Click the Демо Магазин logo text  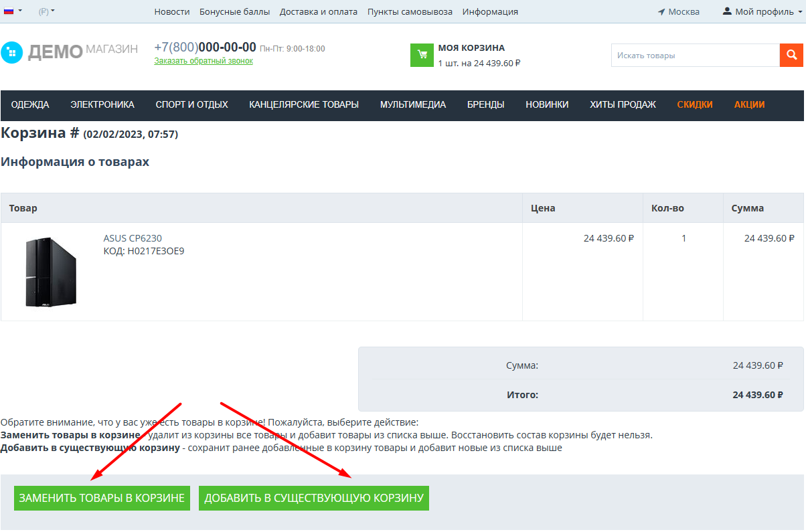(83, 52)
